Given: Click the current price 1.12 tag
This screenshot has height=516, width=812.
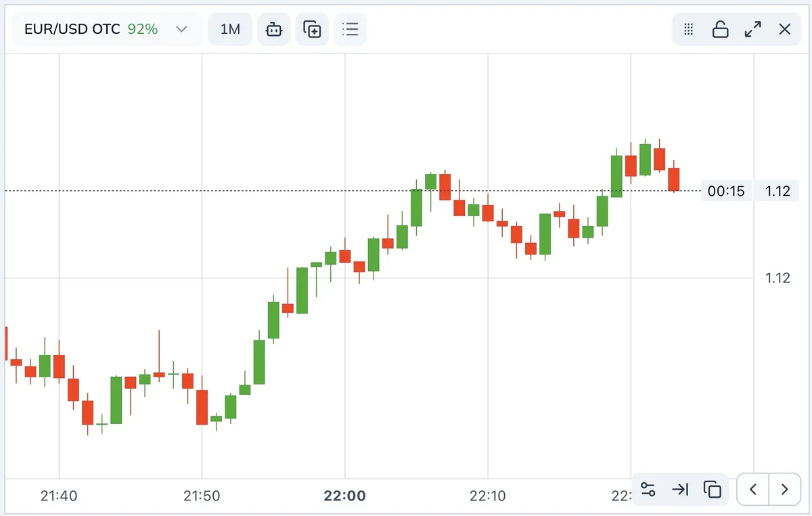Looking at the screenshot, I should [777, 191].
